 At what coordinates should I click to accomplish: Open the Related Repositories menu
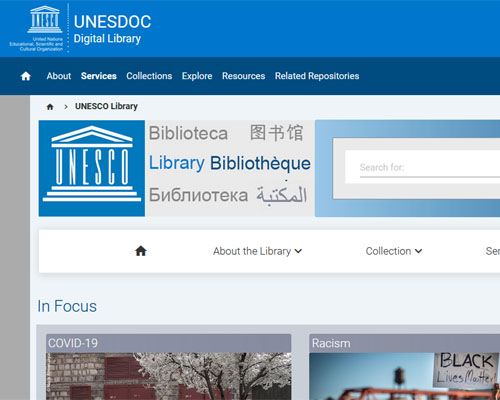point(317,76)
